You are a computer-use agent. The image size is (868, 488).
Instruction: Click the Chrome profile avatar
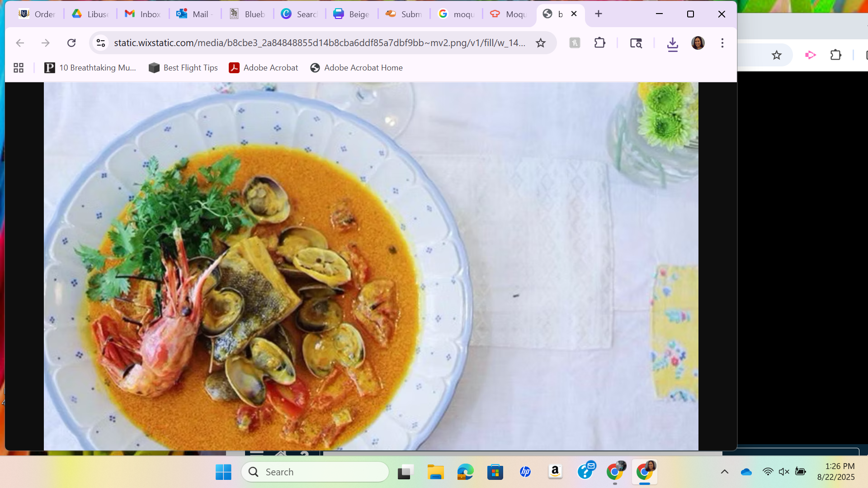coord(698,43)
